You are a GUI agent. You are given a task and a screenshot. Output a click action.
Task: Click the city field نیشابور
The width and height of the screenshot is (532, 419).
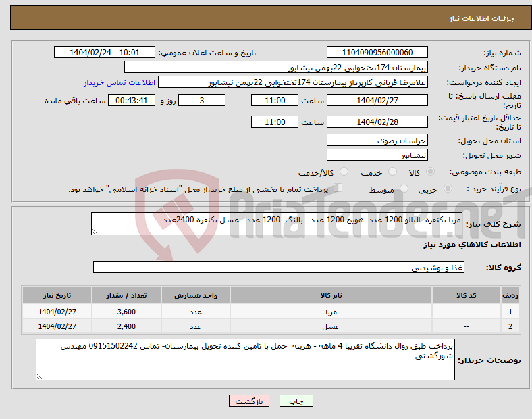coord(377,155)
